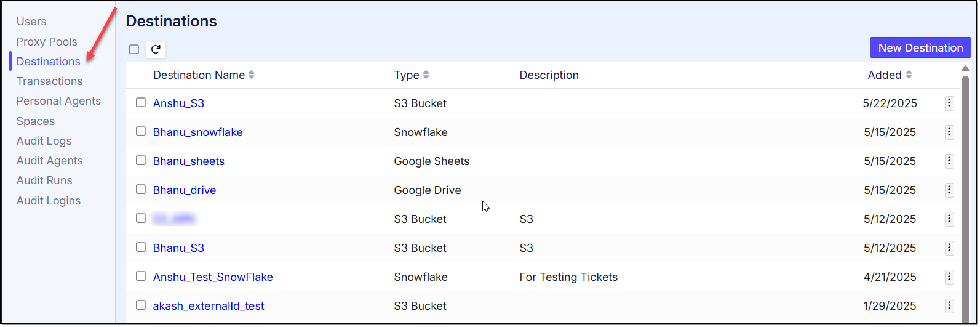Click the New Destination button

click(x=920, y=48)
